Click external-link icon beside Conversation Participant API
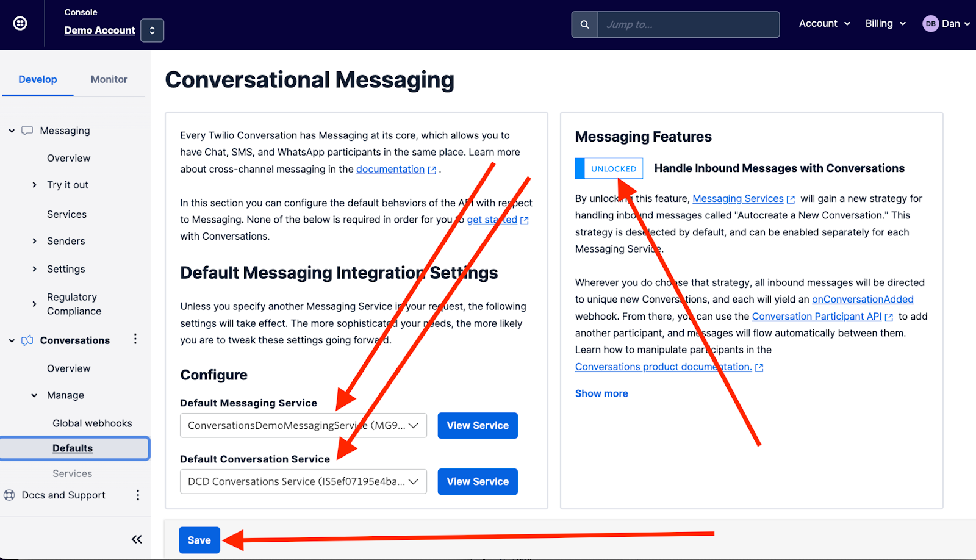Image resolution: width=976 pixels, height=560 pixels. point(889,317)
